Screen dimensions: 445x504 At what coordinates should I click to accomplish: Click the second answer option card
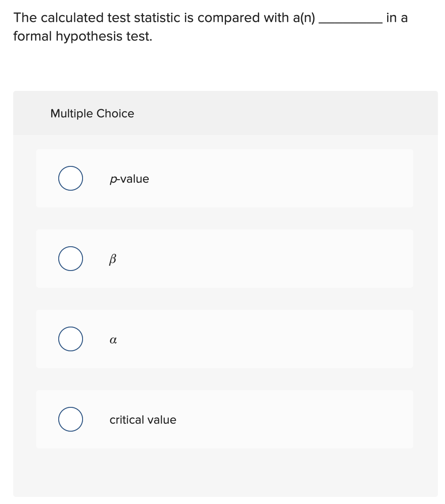click(x=224, y=259)
